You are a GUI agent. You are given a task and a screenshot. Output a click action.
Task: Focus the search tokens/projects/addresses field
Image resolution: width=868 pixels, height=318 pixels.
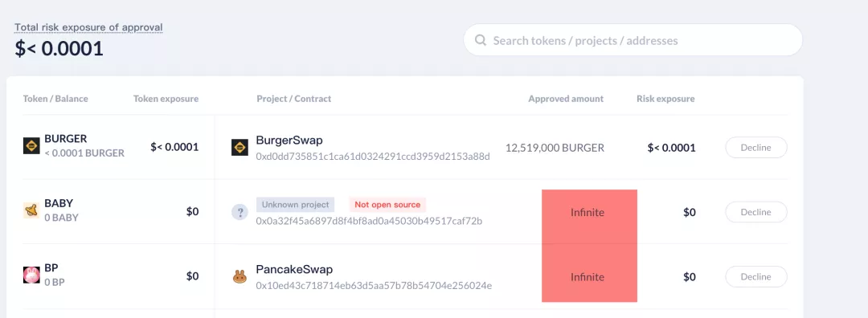(633, 40)
